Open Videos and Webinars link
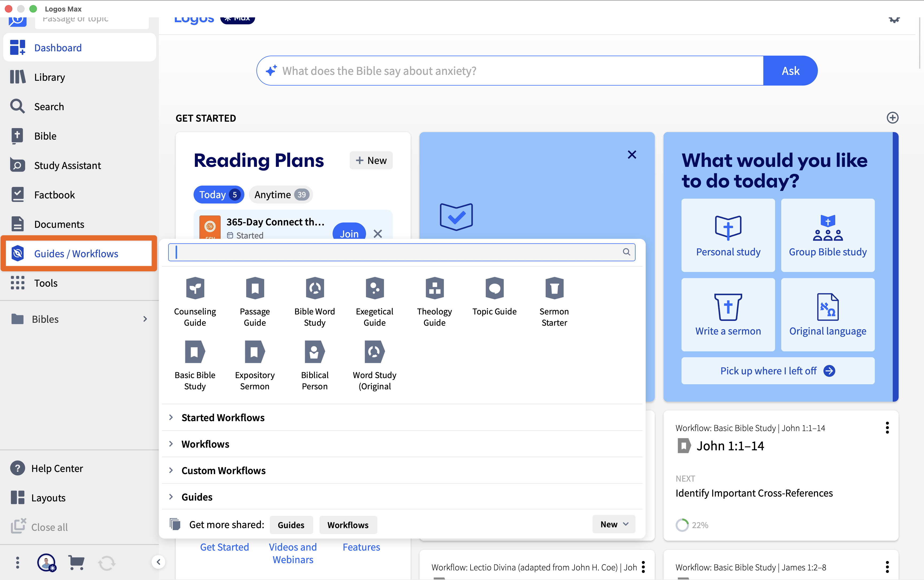Viewport: 924px width, 580px height. point(293,553)
